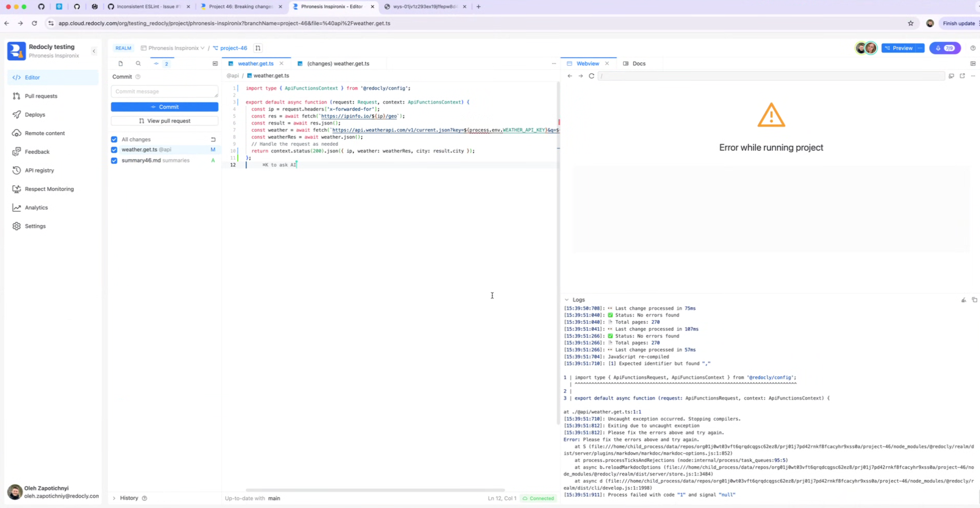Go back in Webview navigation
This screenshot has width=980, height=508.
coord(570,76)
